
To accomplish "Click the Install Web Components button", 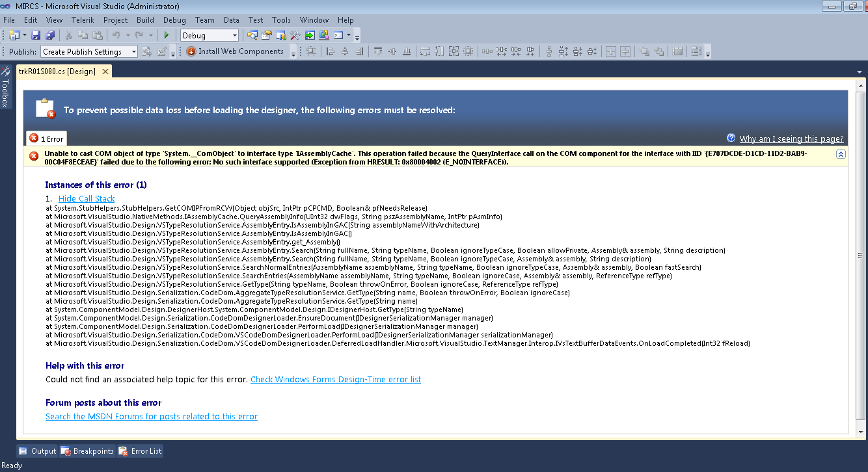I will click(x=236, y=51).
